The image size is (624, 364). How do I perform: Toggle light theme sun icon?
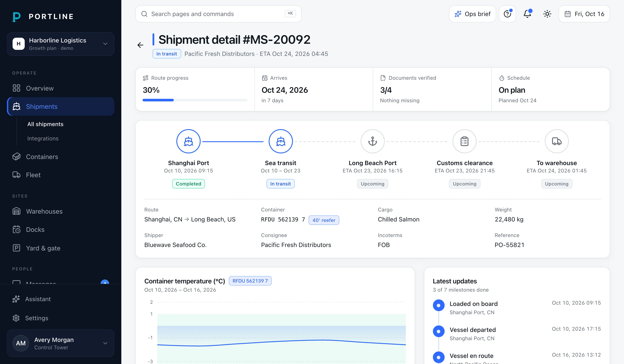547,14
